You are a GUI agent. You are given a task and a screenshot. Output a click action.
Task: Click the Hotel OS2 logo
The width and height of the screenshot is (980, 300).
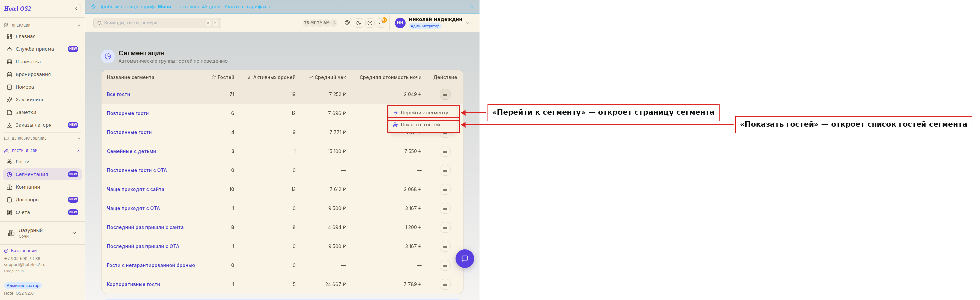click(18, 8)
